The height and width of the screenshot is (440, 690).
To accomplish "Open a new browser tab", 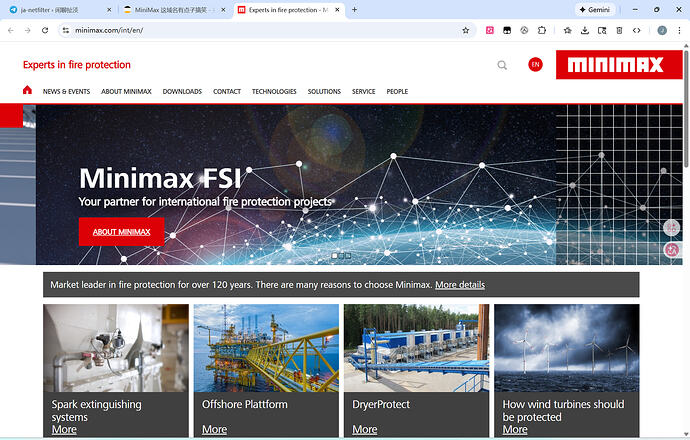I will pyautogui.click(x=354, y=10).
